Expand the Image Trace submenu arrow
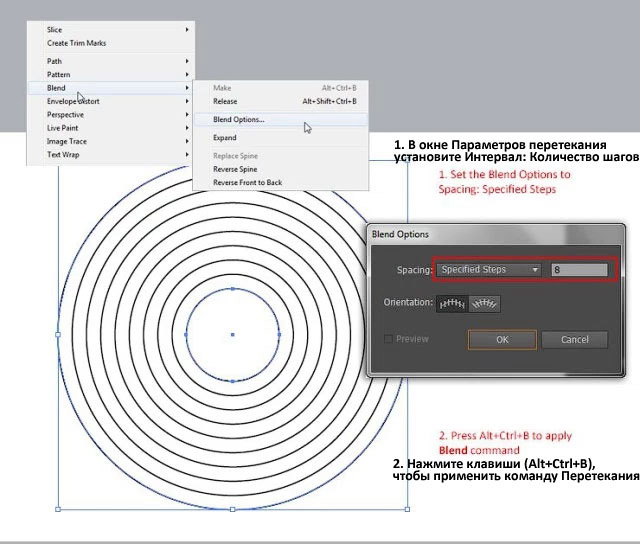 [187, 141]
